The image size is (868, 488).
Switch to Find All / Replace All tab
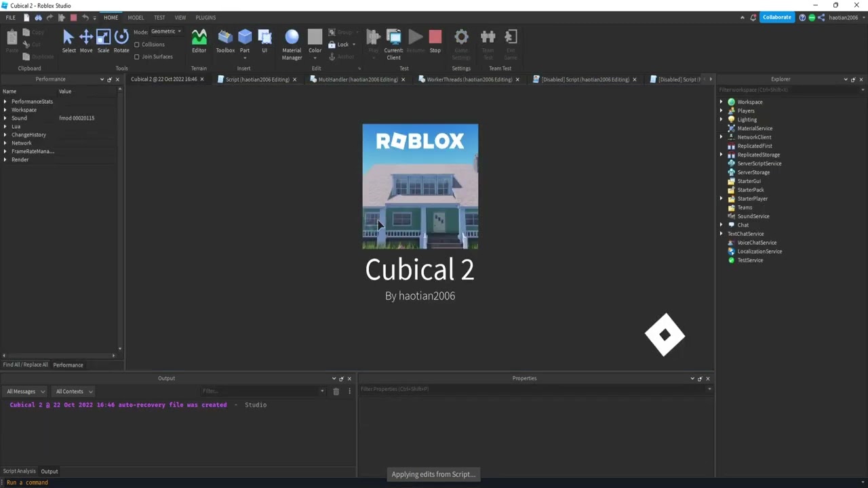(x=25, y=365)
